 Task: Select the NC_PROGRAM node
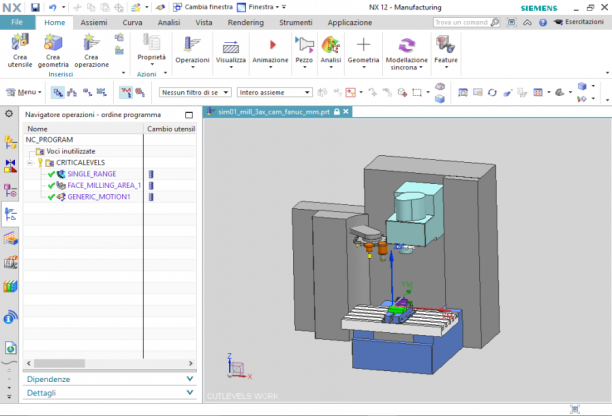click(49, 140)
